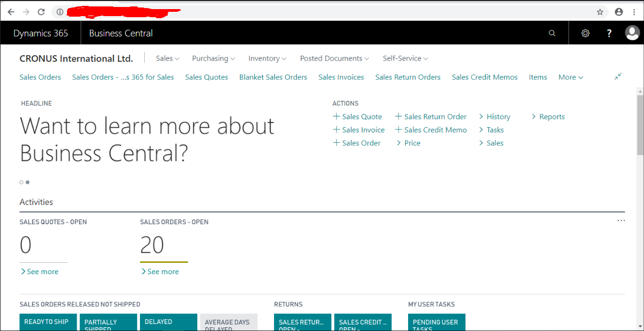Expand the Posted Documents menu

pos(335,58)
